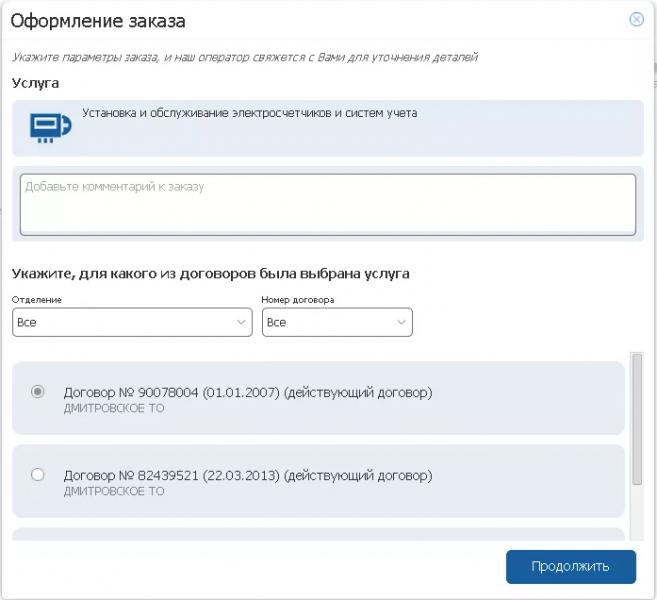Click the Номер договора field label

pos(297,299)
